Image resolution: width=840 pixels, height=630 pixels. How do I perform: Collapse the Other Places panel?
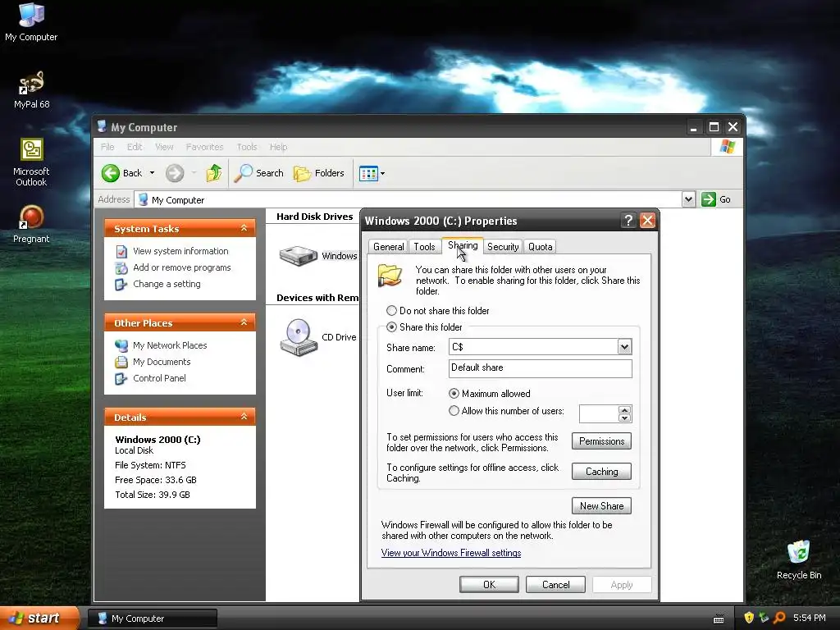click(244, 322)
